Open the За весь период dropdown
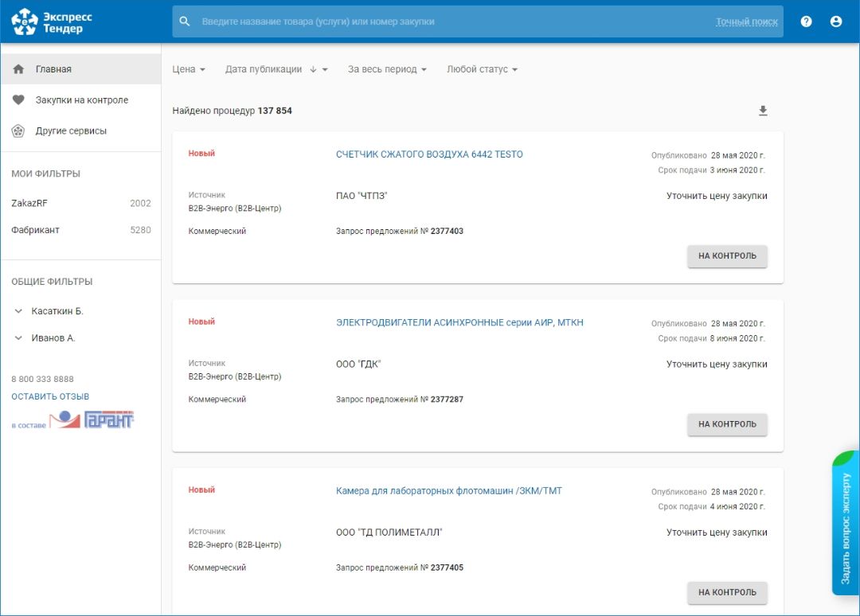This screenshot has width=860, height=616. [387, 69]
